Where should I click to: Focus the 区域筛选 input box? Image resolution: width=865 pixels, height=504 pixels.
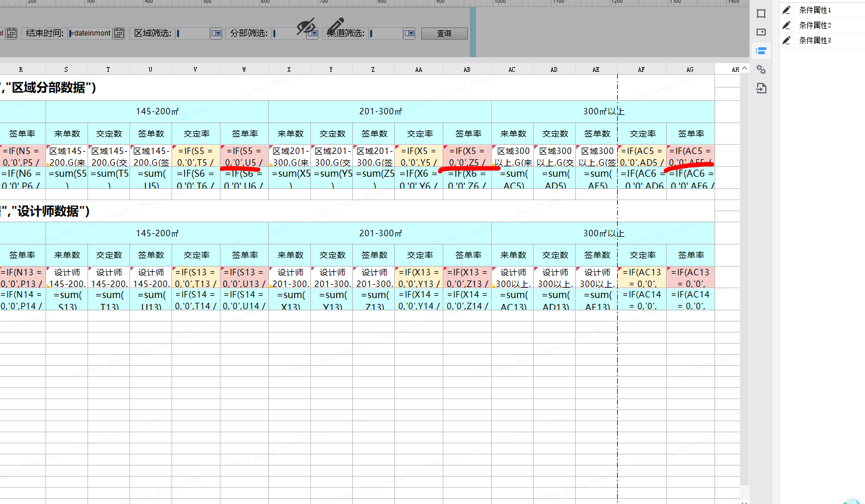(x=192, y=33)
